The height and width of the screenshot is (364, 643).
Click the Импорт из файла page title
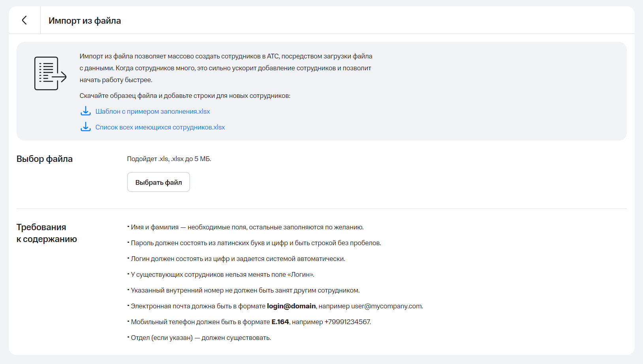[85, 21]
